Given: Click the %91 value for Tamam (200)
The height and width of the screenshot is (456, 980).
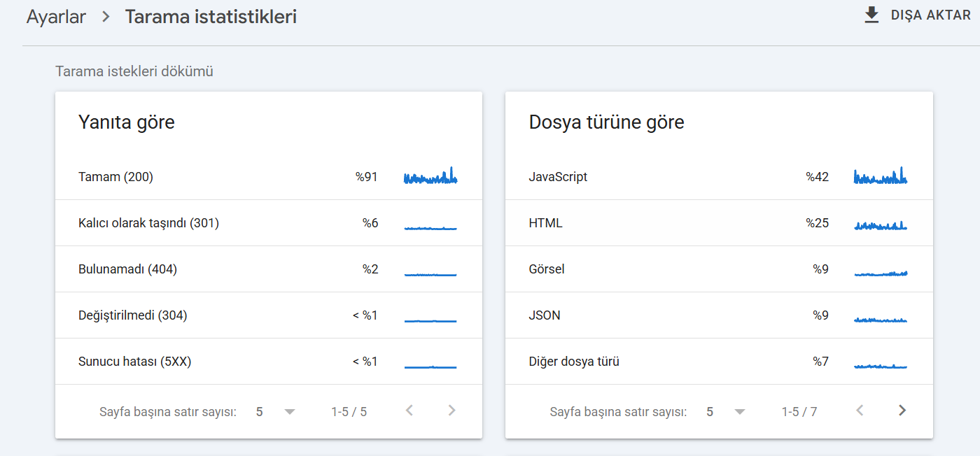Looking at the screenshot, I should [x=367, y=177].
